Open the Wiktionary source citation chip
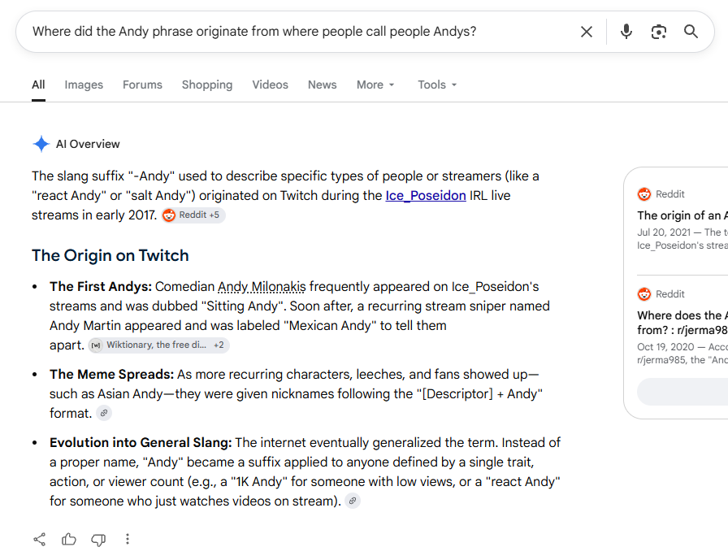Viewport: 728px width, 560px height. [158, 345]
